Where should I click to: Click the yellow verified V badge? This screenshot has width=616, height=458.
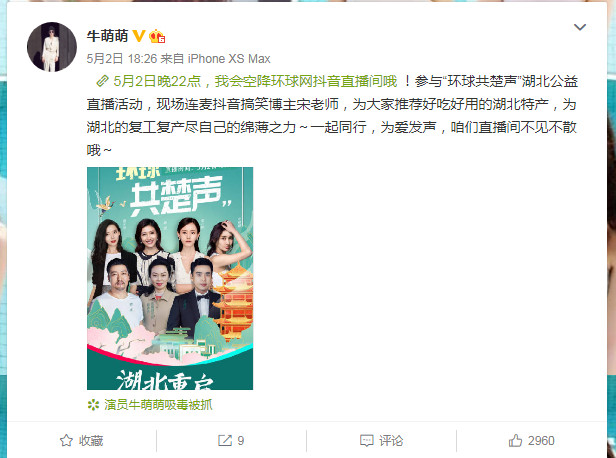point(139,36)
